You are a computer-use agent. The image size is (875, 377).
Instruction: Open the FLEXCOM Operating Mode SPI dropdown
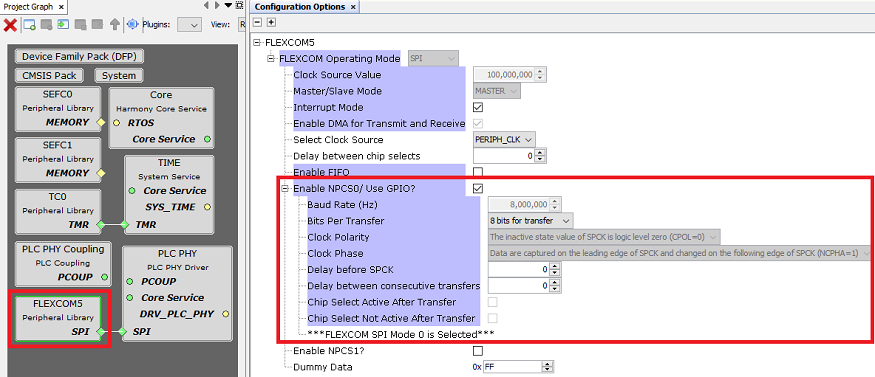pos(434,59)
